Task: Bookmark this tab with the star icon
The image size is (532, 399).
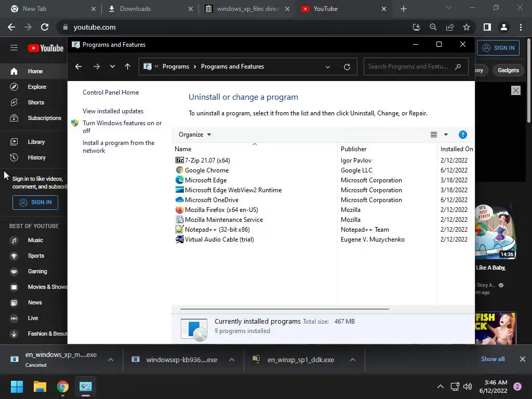Action: coord(467,27)
